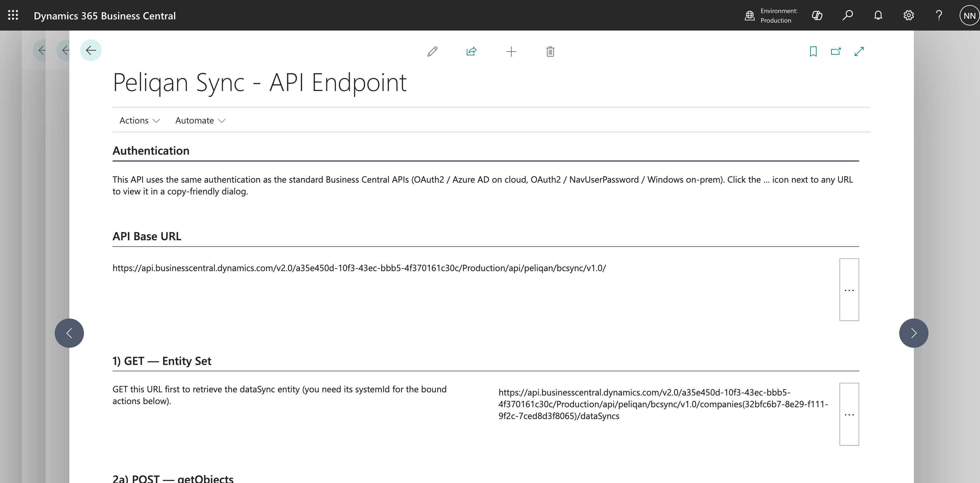Go to the previous record with the left chevron
980x483 pixels.
click(x=69, y=333)
